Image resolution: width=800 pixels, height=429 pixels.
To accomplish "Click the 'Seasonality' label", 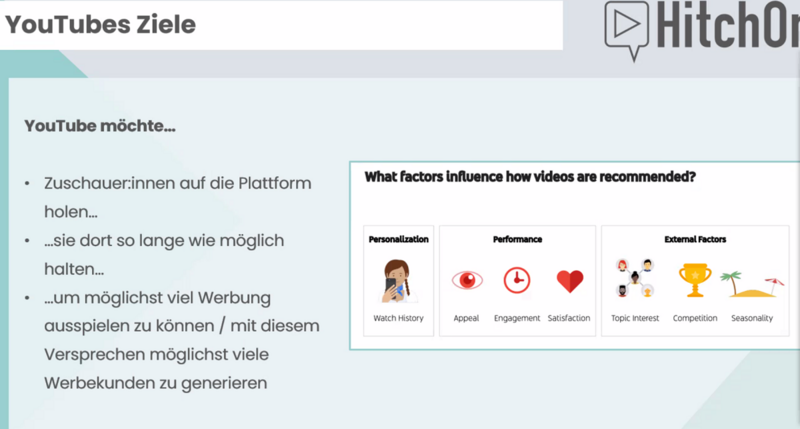I will [x=752, y=318].
